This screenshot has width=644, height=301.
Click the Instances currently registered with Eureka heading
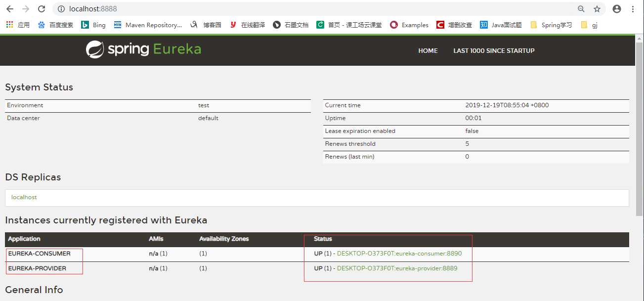point(106,220)
